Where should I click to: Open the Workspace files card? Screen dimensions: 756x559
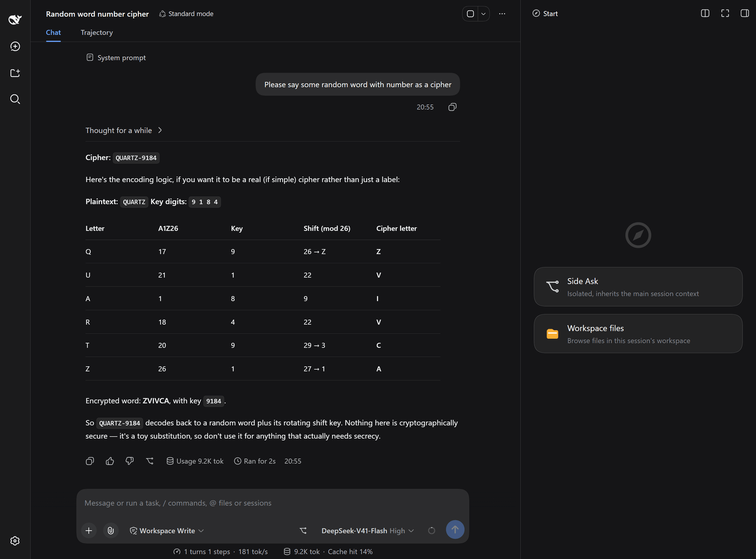pos(638,334)
